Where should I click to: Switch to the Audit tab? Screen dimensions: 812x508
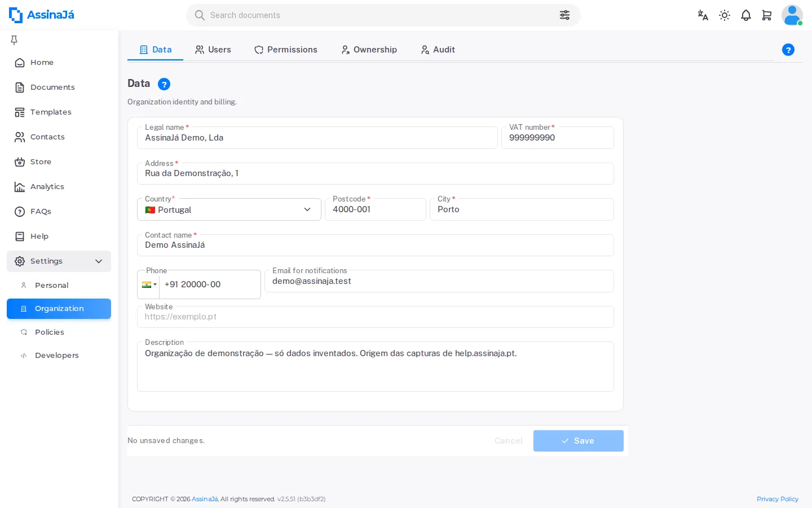coord(438,50)
